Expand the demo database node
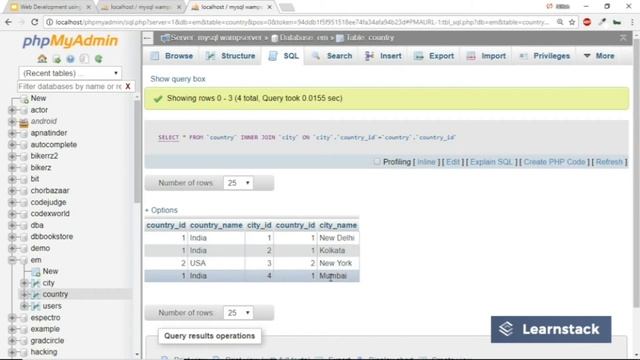The height and width of the screenshot is (360, 640). coord(11,248)
